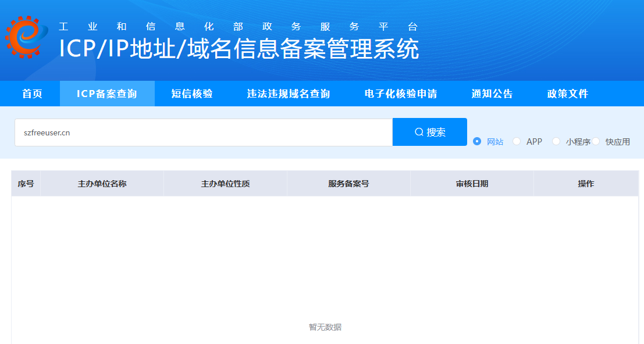Click the 序号 column header
The image size is (644, 344).
pyautogui.click(x=26, y=184)
